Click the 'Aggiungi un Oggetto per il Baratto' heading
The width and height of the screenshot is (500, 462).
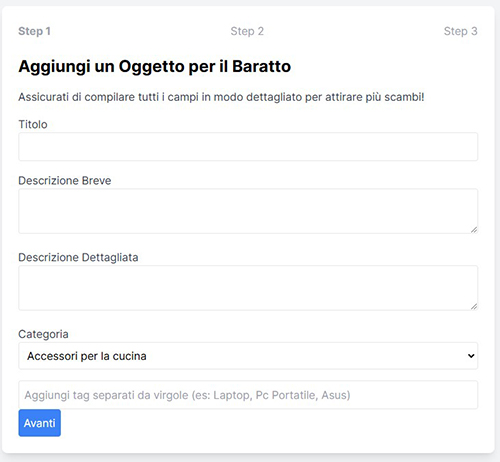155,66
